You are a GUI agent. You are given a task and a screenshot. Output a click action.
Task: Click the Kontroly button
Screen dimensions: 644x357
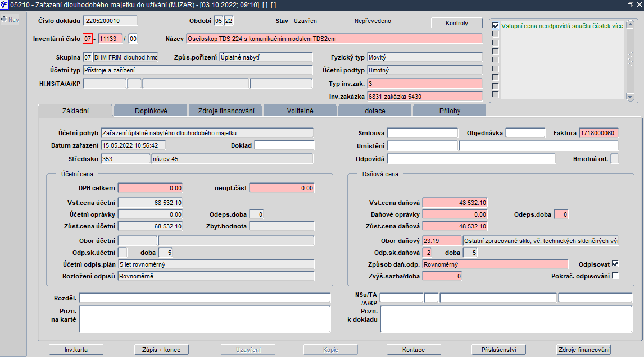coord(457,23)
